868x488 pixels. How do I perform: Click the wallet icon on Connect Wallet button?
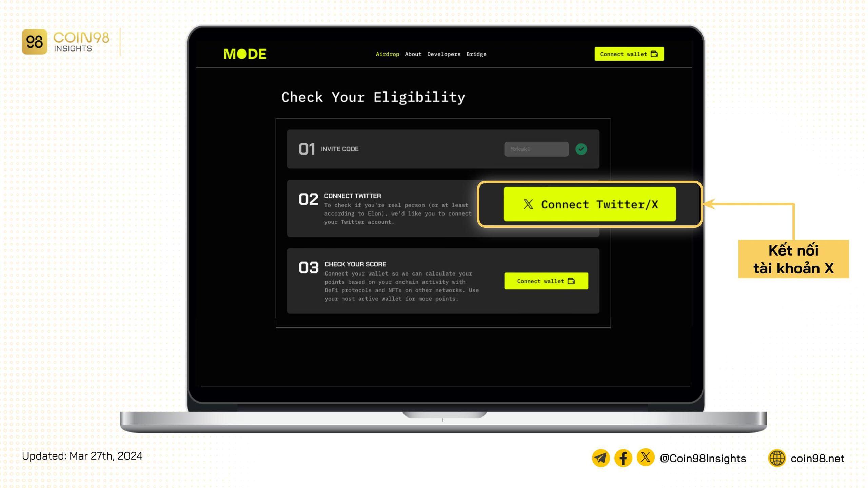click(655, 54)
